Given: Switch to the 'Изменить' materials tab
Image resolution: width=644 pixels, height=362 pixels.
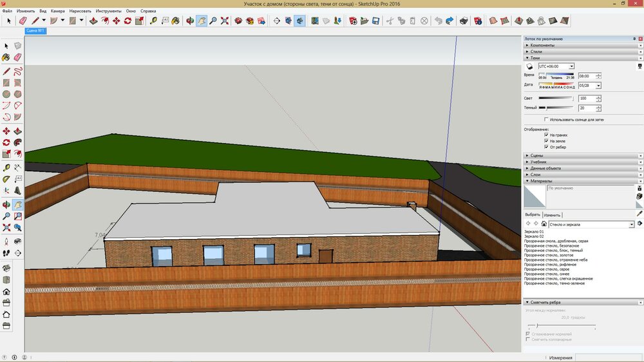Looking at the screenshot, I should pos(552,214).
